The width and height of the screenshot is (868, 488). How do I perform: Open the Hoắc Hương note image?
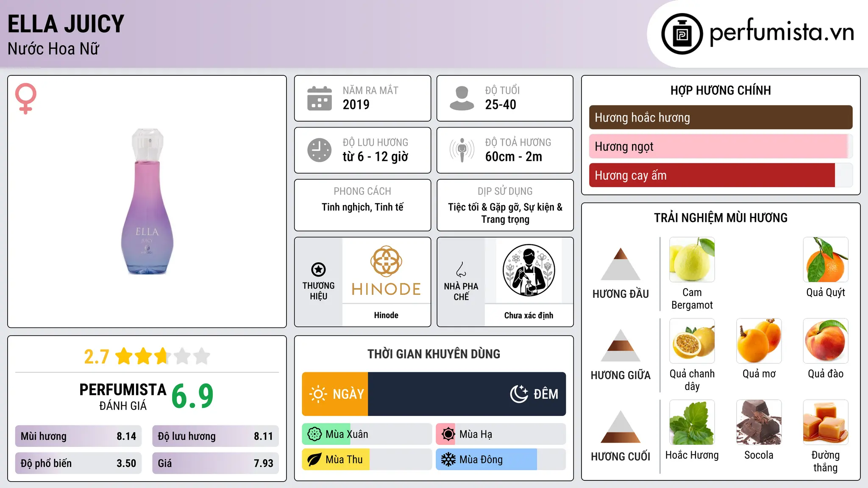tap(692, 422)
